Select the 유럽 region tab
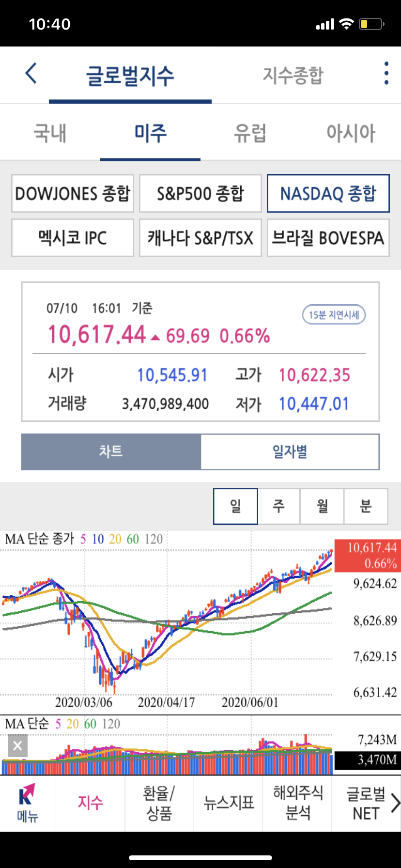This screenshot has height=868, width=401. pyautogui.click(x=250, y=133)
